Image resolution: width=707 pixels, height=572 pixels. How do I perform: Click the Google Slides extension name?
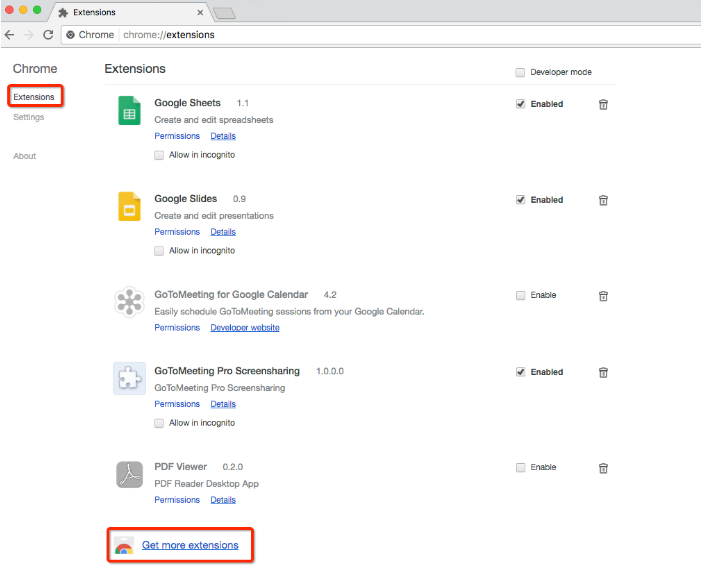tap(186, 199)
